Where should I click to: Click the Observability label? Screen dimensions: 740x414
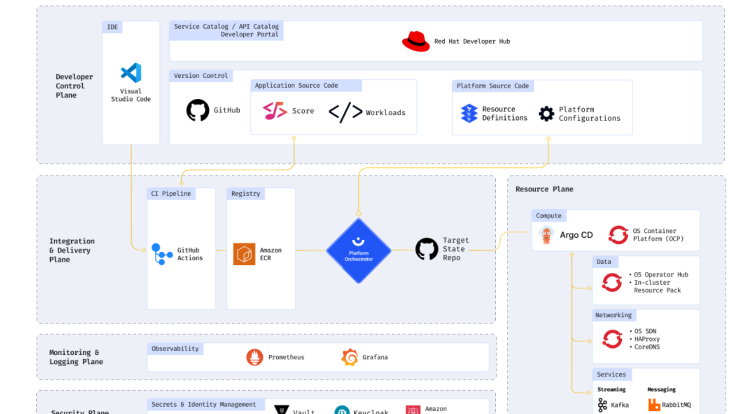[175, 348]
